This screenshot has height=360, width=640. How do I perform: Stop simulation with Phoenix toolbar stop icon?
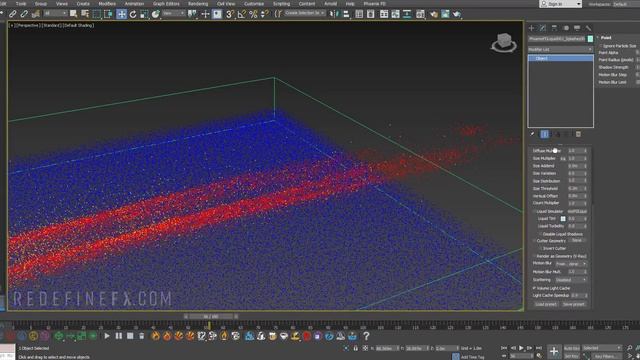pyautogui.click(x=130, y=336)
